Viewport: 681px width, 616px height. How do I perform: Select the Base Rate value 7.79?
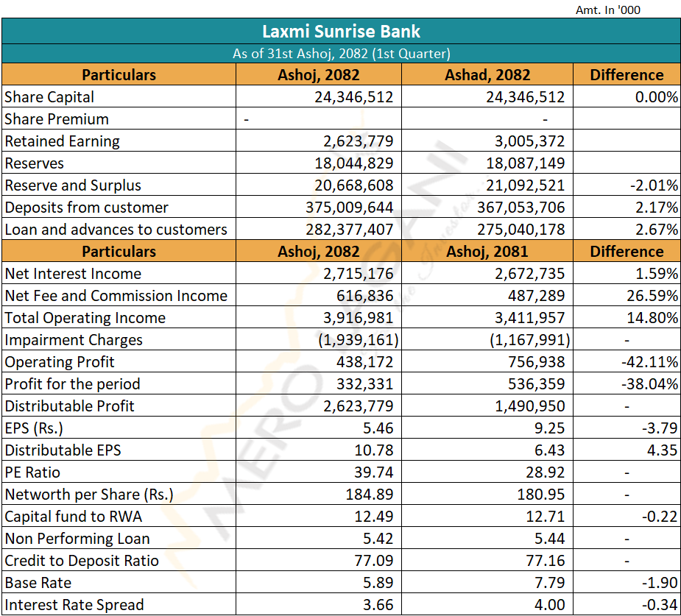pyautogui.click(x=546, y=583)
